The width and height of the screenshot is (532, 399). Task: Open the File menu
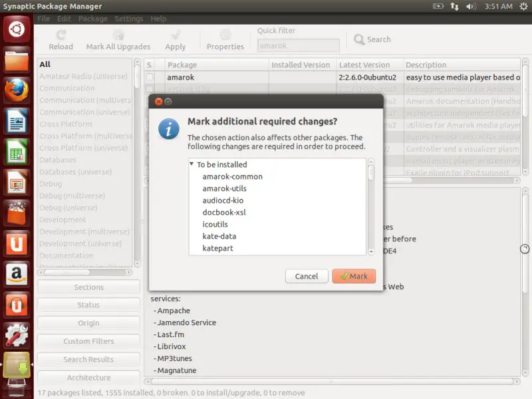[x=43, y=19]
